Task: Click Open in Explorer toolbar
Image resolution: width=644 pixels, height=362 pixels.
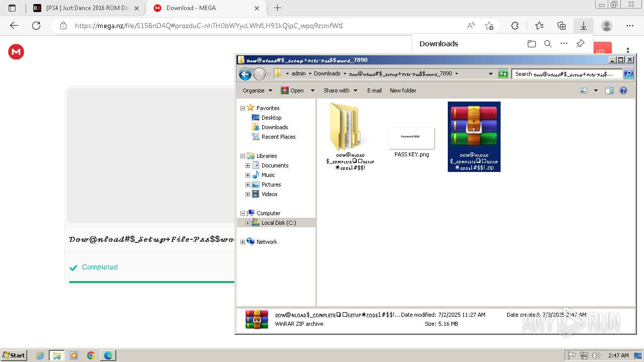Action: pyautogui.click(x=292, y=90)
